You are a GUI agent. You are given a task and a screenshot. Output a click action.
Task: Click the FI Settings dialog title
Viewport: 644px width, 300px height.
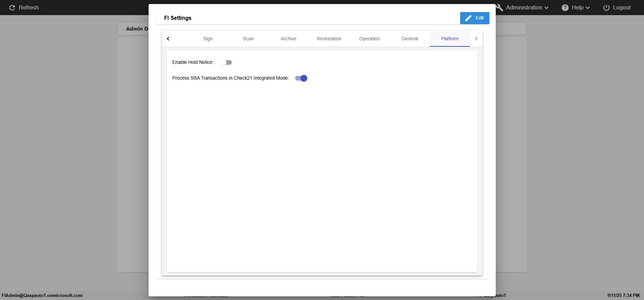pyautogui.click(x=178, y=18)
